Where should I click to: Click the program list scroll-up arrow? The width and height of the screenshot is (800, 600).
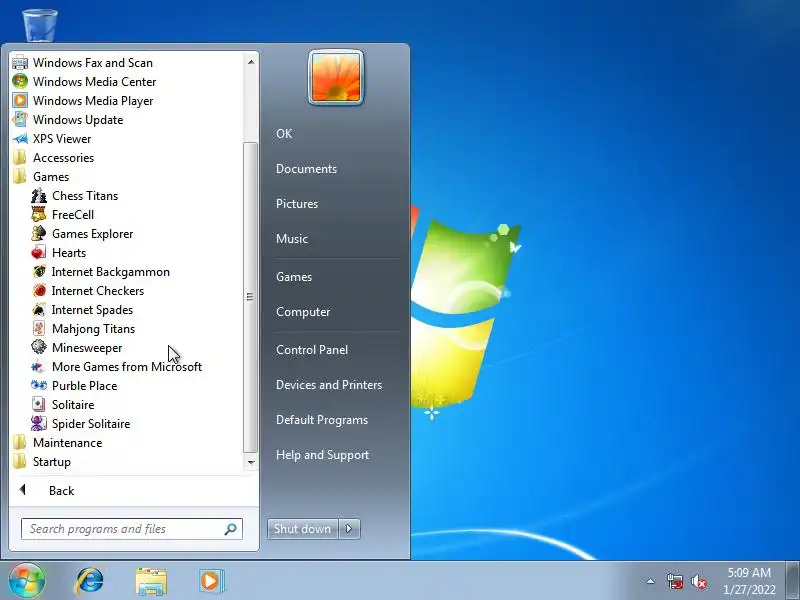click(x=251, y=62)
